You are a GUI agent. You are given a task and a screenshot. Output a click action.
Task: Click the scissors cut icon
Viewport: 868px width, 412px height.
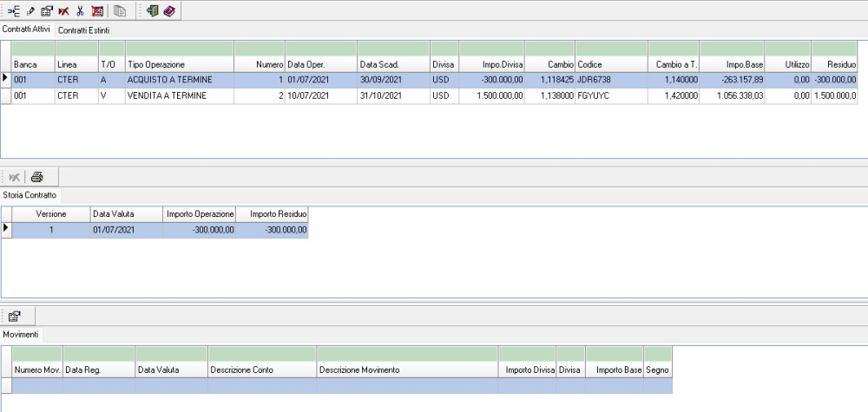(x=80, y=10)
